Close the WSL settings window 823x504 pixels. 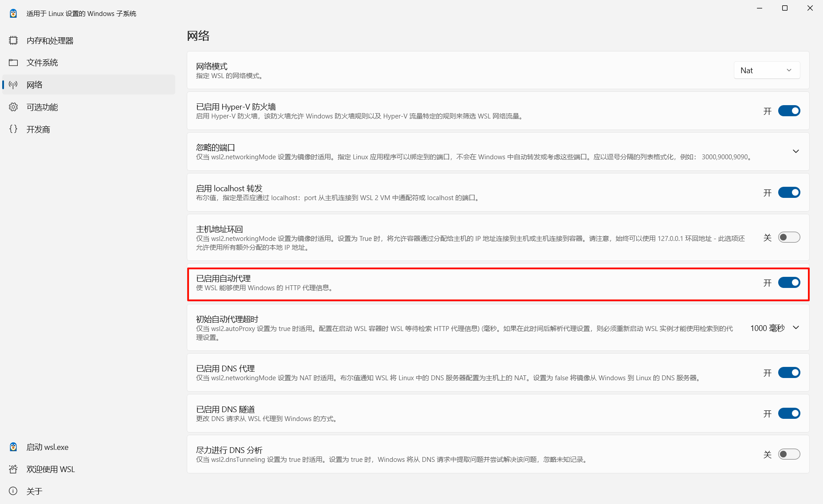810,8
